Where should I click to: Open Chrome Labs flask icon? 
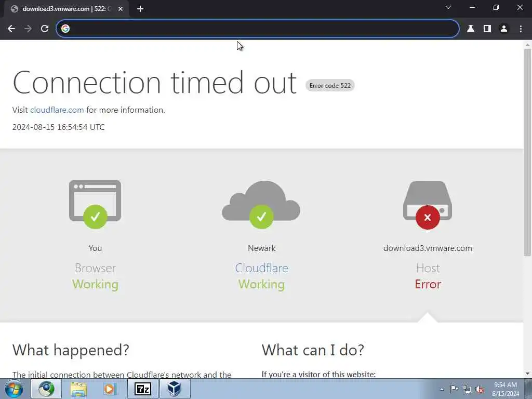click(x=471, y=29)
